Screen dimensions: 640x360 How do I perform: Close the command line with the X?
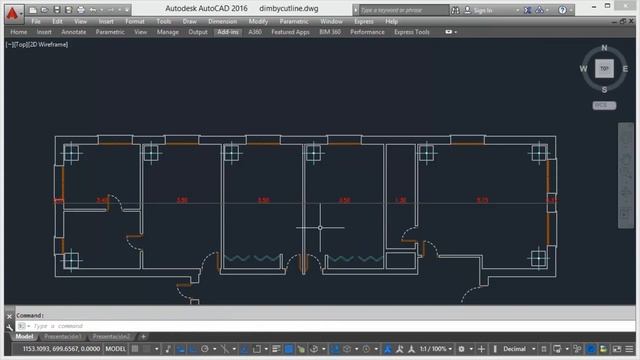point(9,316)
